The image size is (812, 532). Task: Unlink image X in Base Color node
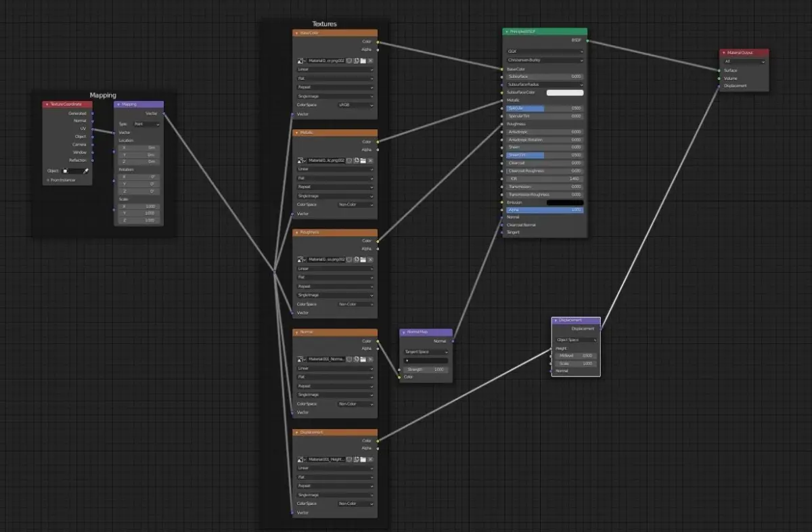[x=370, y=61]
